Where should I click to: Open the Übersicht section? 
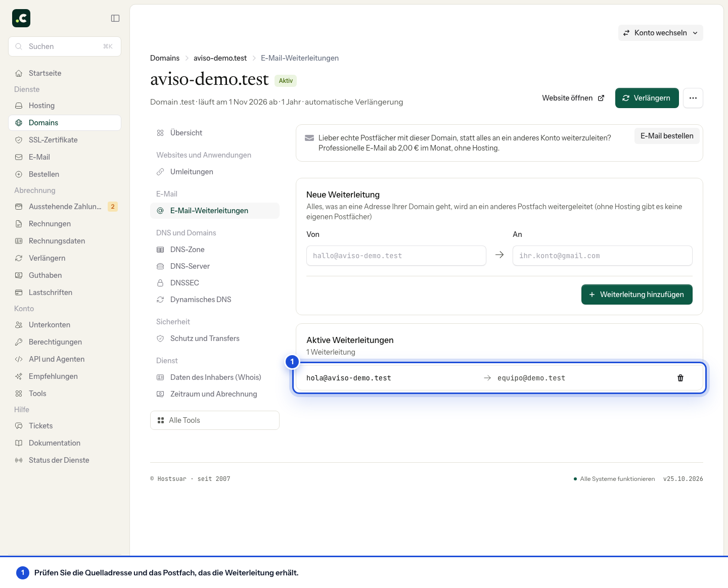coord(215,133)
